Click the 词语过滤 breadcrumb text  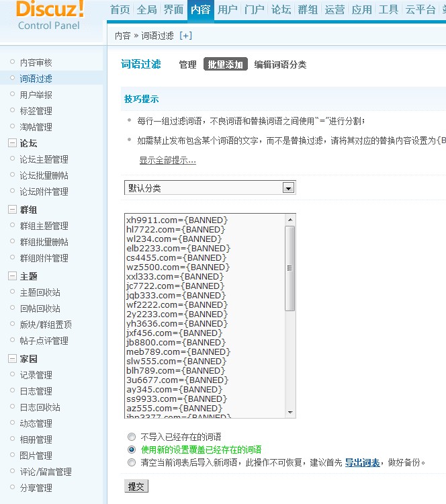click(x=157, y=36)
